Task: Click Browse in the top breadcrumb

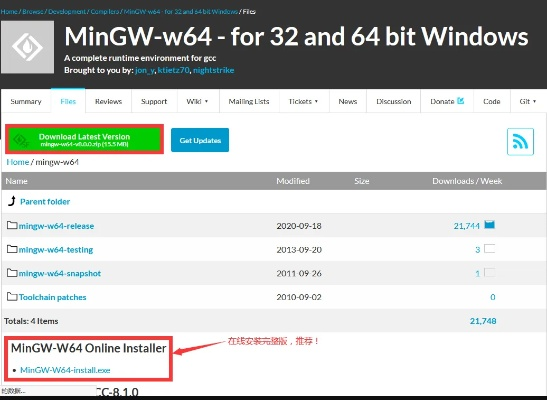Action: [x=33, y=12]
